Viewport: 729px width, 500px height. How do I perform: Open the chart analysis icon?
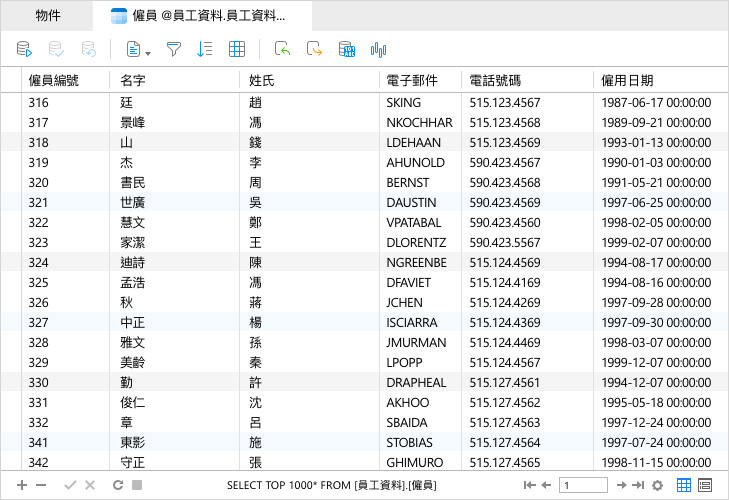378,49
